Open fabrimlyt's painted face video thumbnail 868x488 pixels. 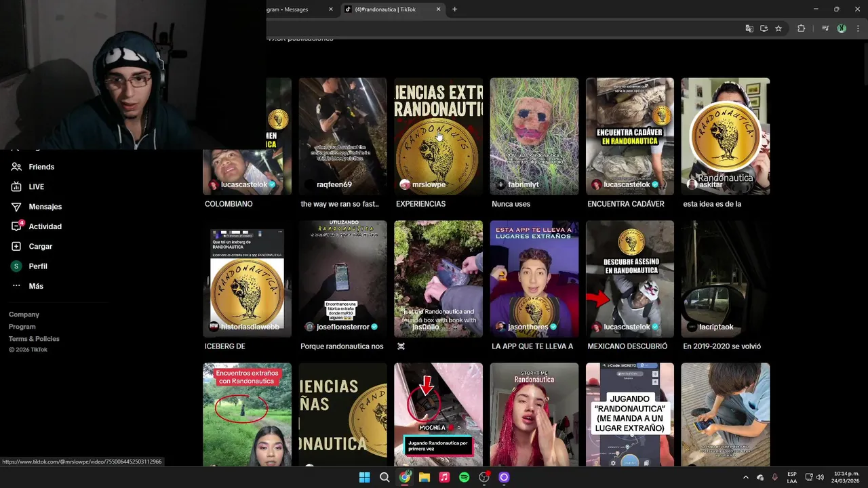click(534, 136)
